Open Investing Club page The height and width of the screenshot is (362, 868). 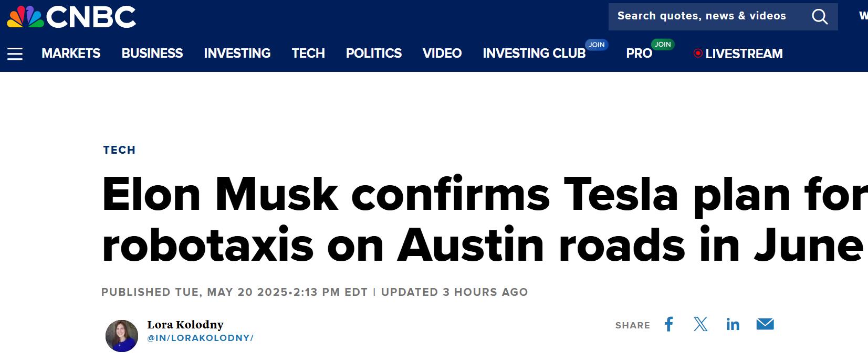coord(534,54)
